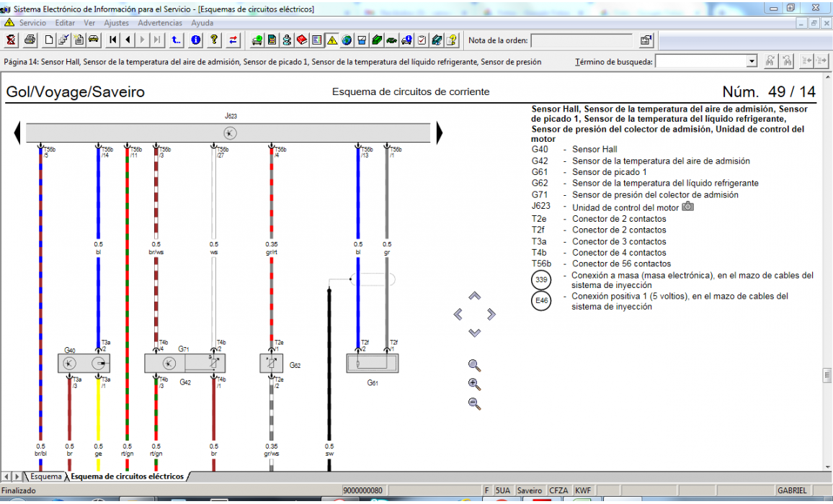Image resolution: width=833 pixels, height=504 pixels.
Task: Click the camera icon next to J623
Action: (x=687, y=207)
